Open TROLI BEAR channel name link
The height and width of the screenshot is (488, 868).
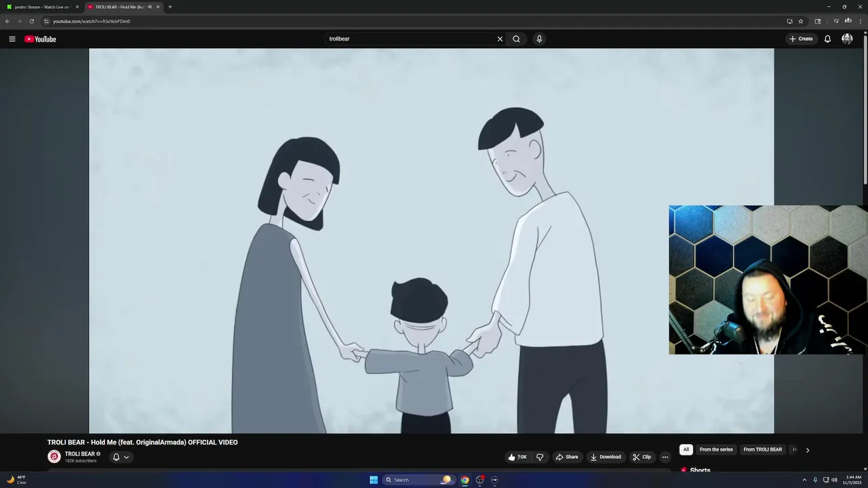pos(80,454)
